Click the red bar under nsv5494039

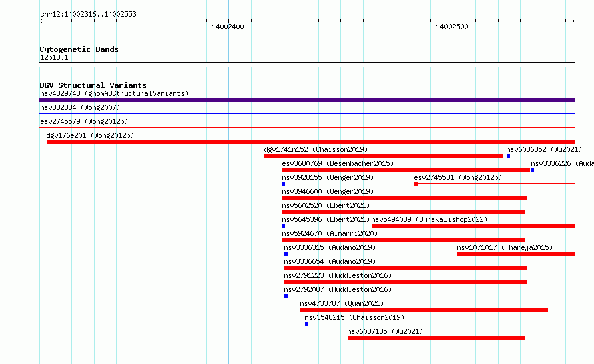point(474,226)
